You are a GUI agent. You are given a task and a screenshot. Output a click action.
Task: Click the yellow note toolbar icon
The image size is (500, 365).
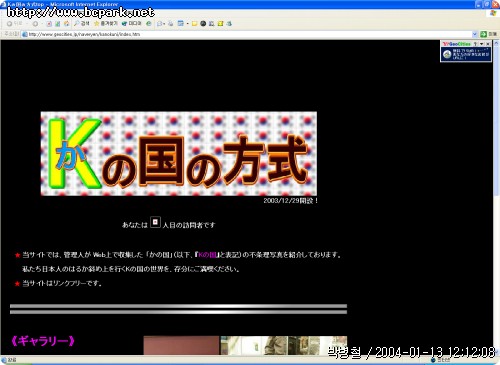[194, 24]
